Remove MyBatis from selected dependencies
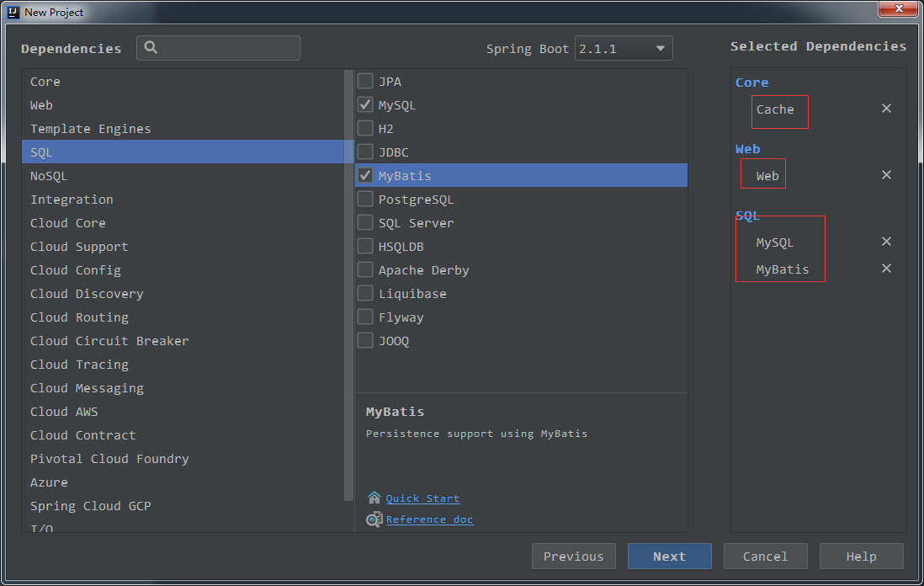The width and height of the screenshot is (924, 586). (886, 269)
